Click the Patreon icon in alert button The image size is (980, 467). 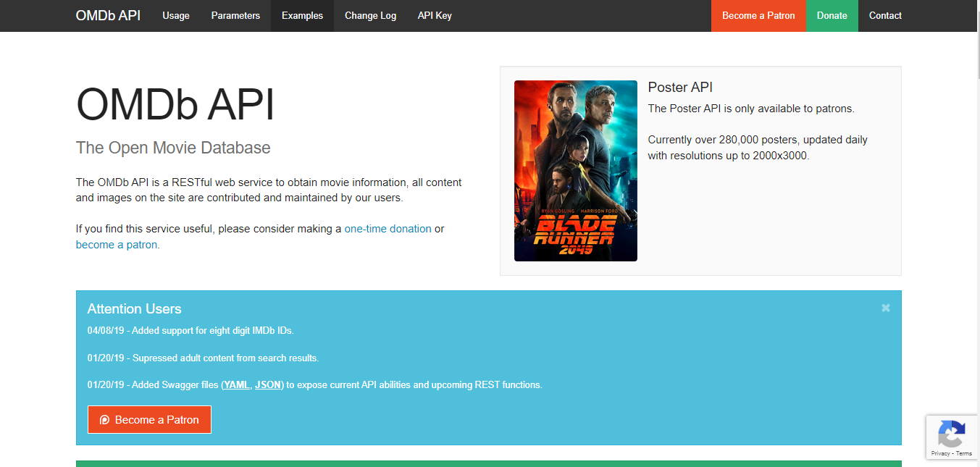[105, 420]
